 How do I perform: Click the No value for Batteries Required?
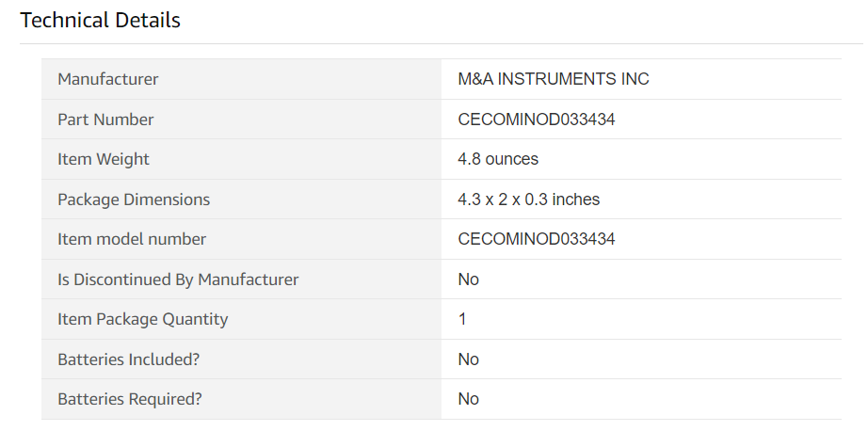468,399
